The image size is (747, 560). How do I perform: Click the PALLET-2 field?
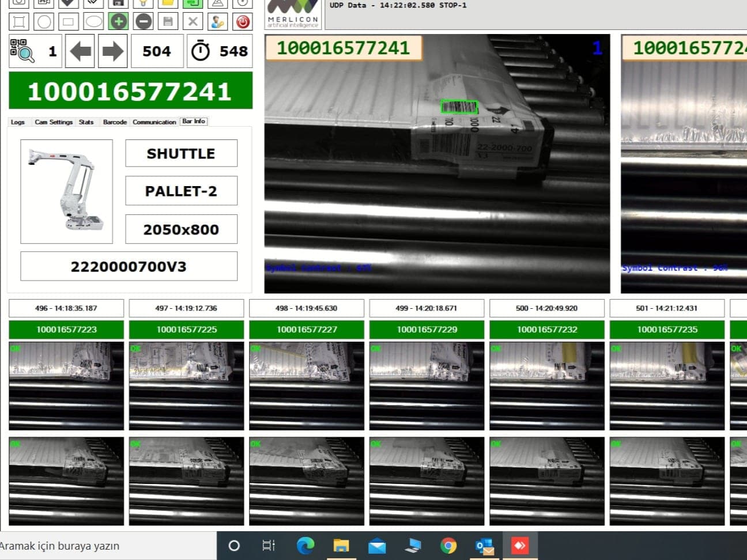click(x=181, y=191)
